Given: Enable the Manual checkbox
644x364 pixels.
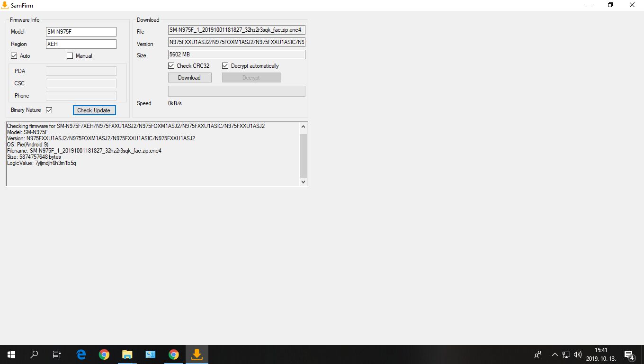Looking at the screenshot, I should coord(70,56).
